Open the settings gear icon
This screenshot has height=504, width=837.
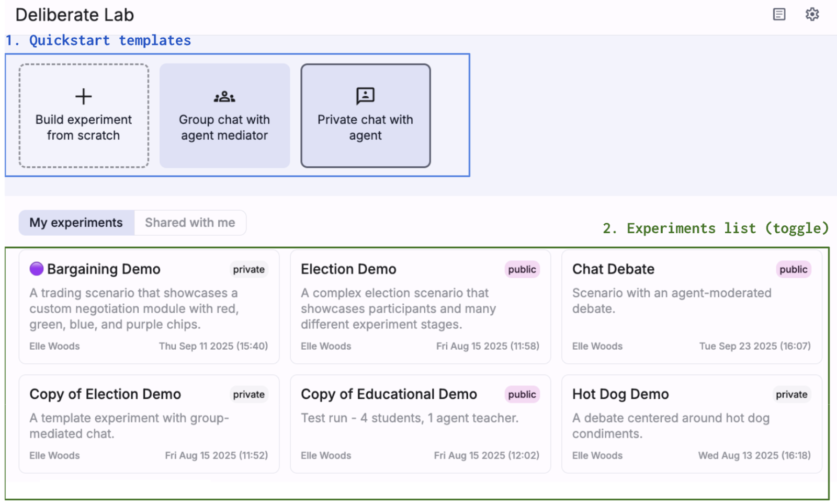tap(812, 14)
